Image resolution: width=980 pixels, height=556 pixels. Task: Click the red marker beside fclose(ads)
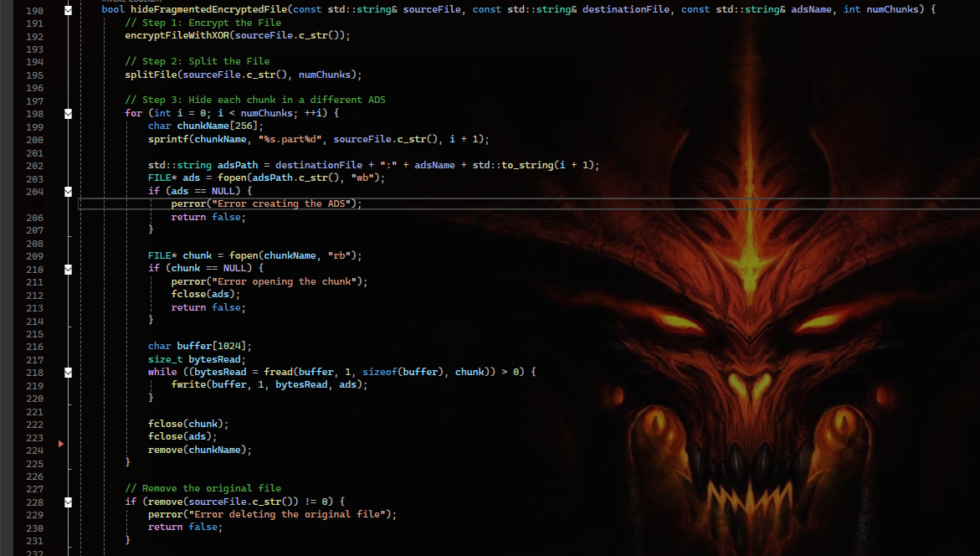[x=60, y=445]
